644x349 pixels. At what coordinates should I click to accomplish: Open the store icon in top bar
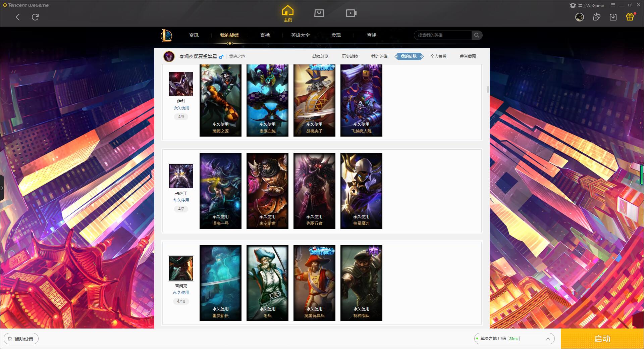(319, 13)
